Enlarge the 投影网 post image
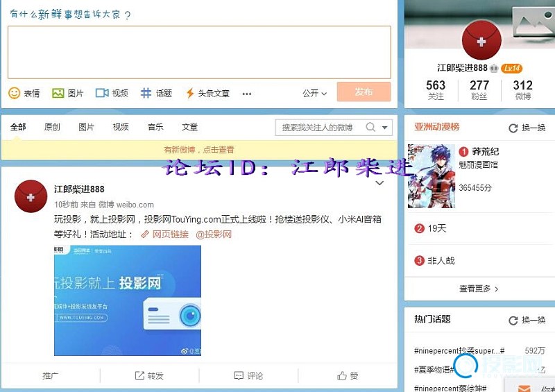 tap(128, 300)
